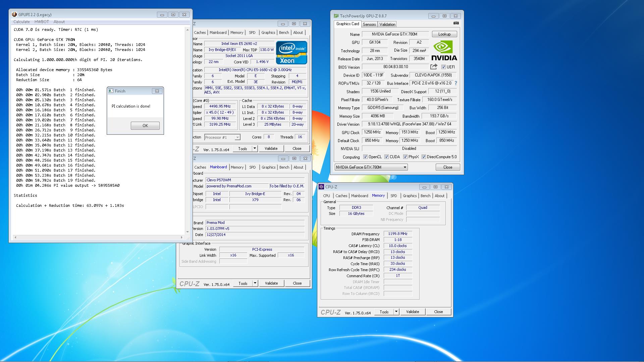The image size is (644, 362).
Task: Click the BIOS share/export arrow icon in GPU-Z
Action: 434,67
